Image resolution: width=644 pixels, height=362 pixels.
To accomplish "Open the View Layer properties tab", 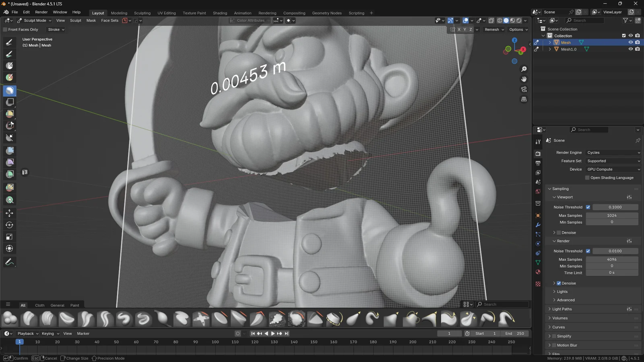I will coord(538,173).
